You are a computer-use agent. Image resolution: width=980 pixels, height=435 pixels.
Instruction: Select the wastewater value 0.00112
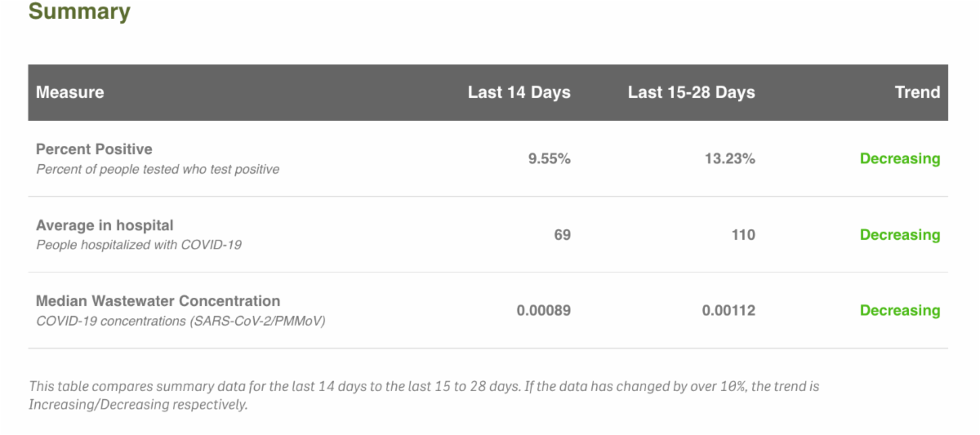(728, 311)
